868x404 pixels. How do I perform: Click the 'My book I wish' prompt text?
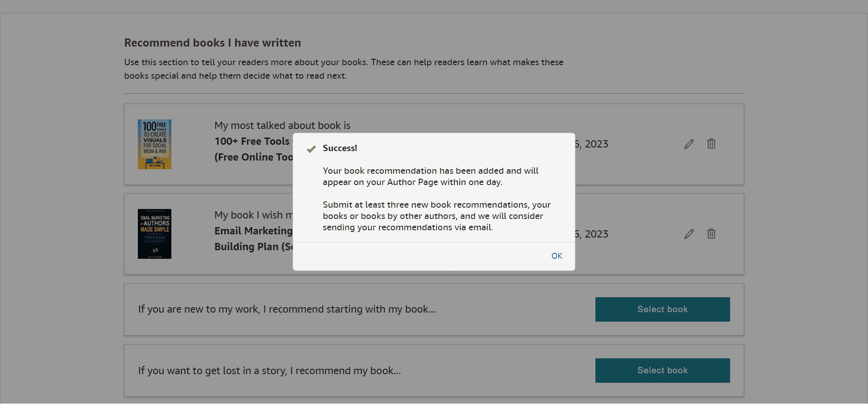click(x=253, y=215)
